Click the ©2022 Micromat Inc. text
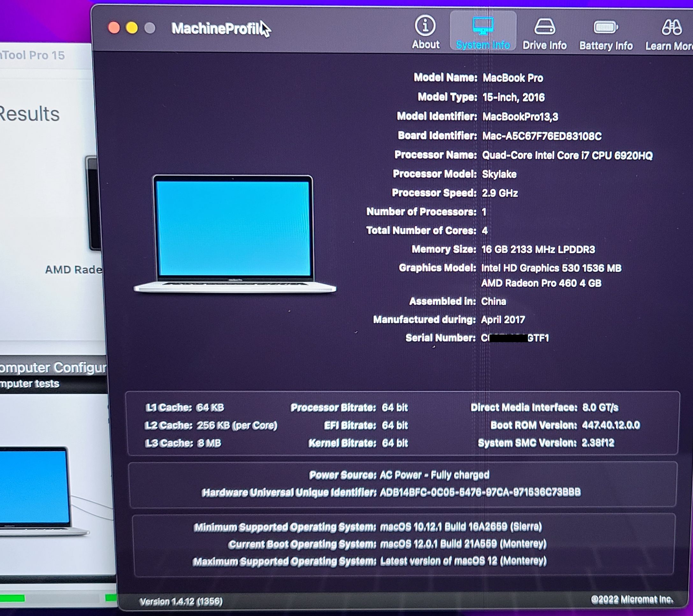 632,599
